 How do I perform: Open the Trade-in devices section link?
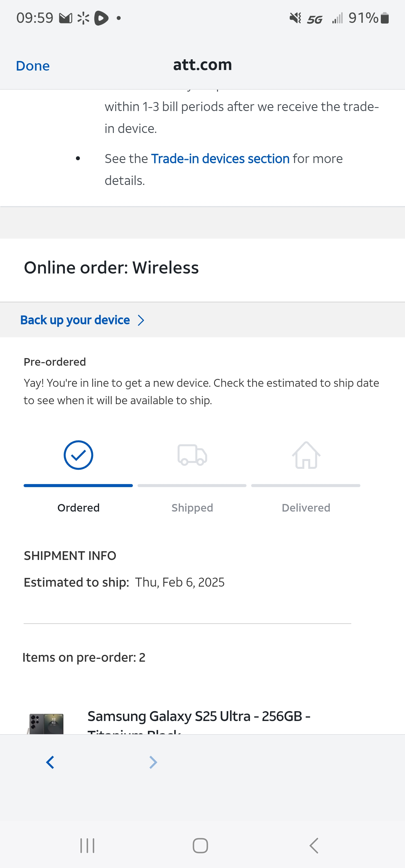220,159
